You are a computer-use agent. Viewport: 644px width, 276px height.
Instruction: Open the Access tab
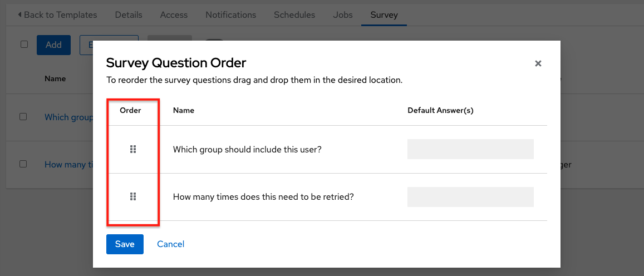pos(174,15)
